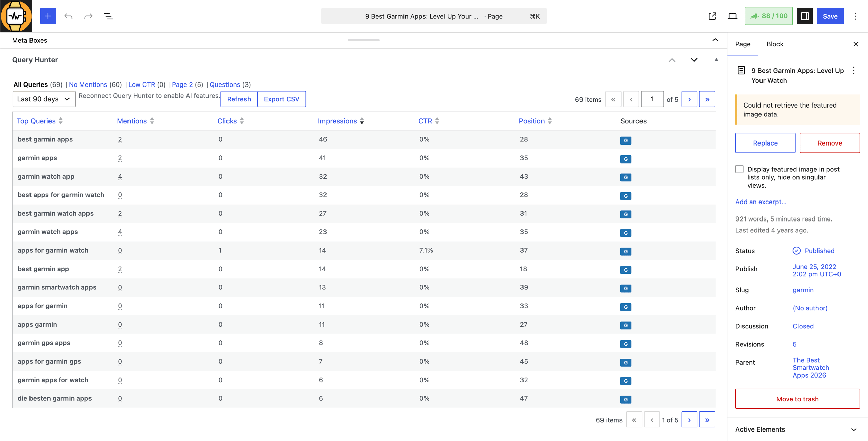Image resolution: width=868 pixels, height=441 pixels.
Task: Filter by Low CTR queries
Action: tap(141, 84)
